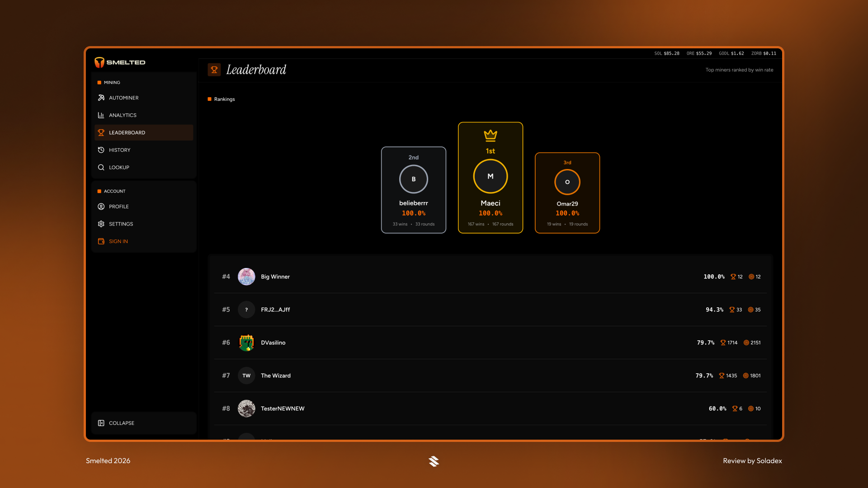Click the History clock icon
Viewport: 868px width, 488px height.
(101, 150)
